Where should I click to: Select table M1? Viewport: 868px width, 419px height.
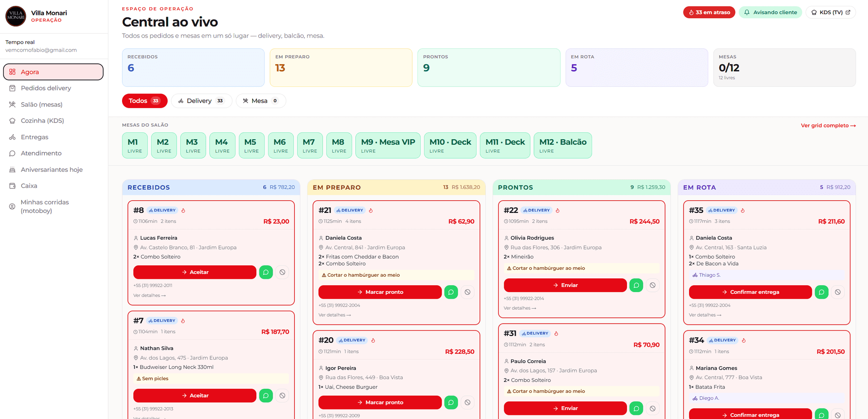pyautogui.click(x=135, y=146)
